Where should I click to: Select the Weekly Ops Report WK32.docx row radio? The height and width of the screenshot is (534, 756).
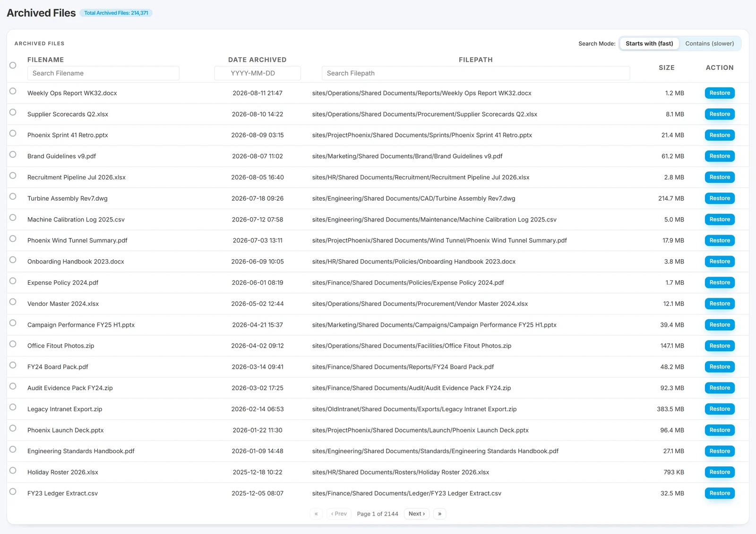coord(13,91)
